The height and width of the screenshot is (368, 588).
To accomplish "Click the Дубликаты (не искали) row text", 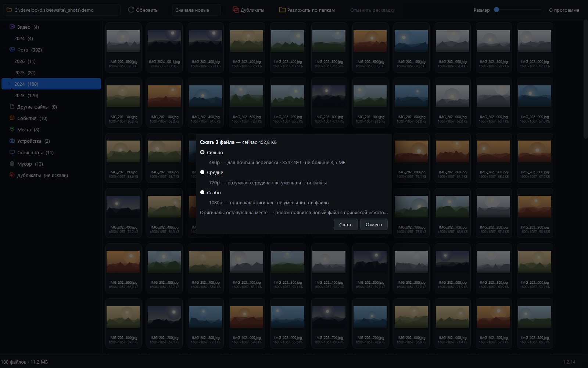I will click(x=42, y=175).
